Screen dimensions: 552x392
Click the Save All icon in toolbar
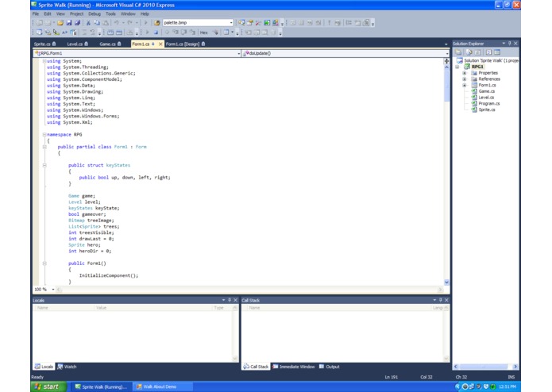pos(77,23)
